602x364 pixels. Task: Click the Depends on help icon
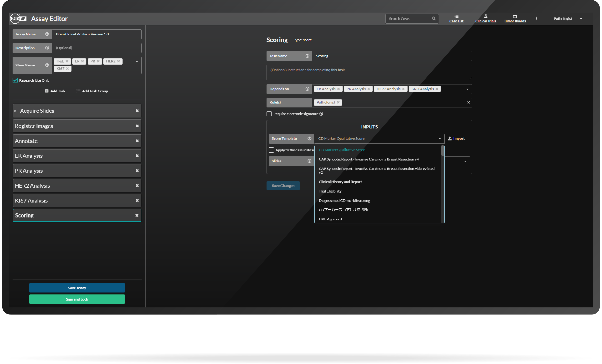click(x=307, y=89)
